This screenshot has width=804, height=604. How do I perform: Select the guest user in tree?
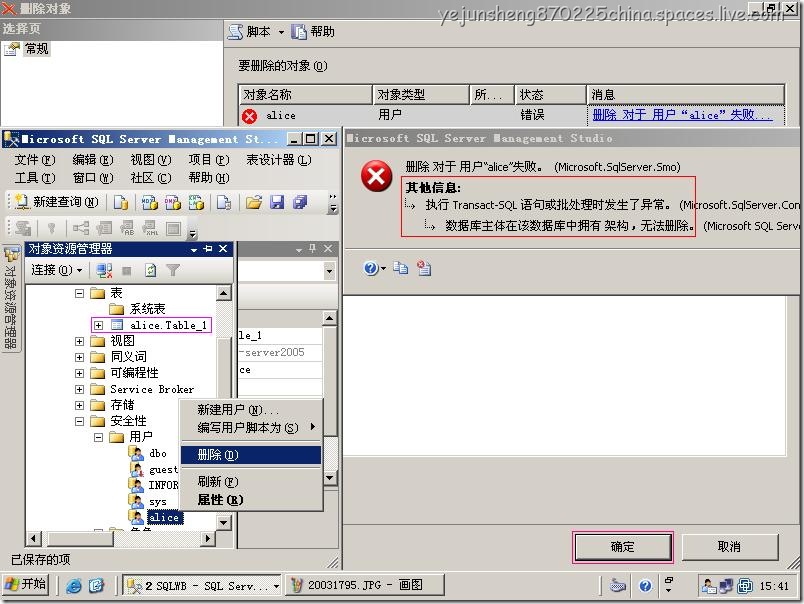[x=163, y=469]
